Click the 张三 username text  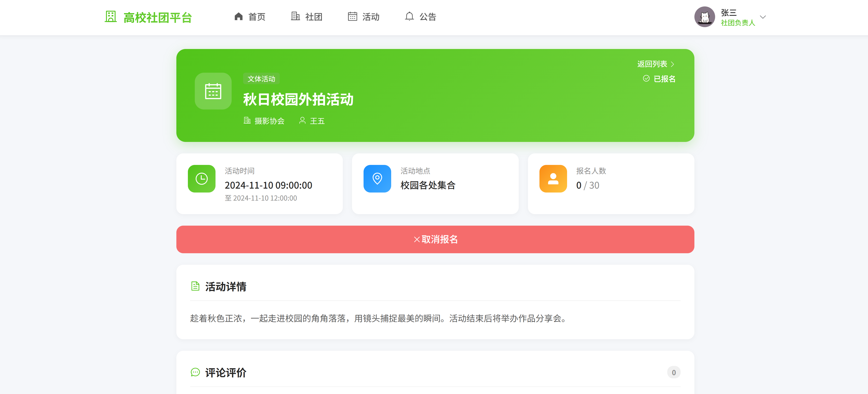click(729, 12)
